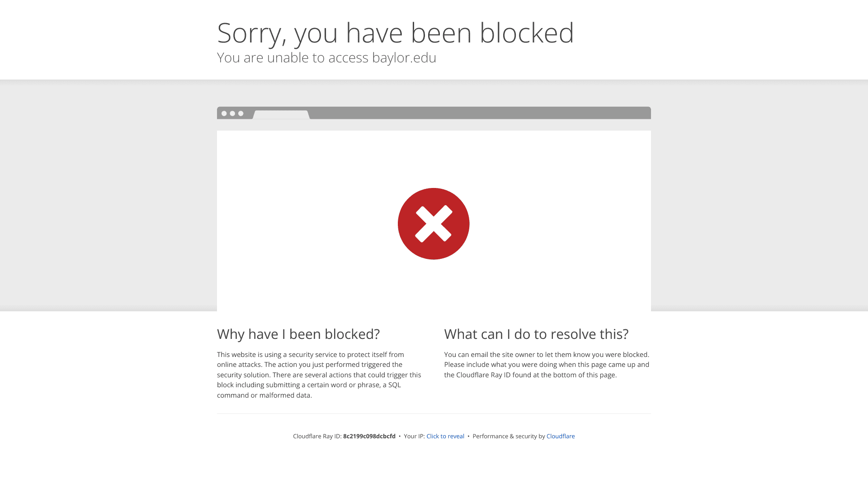Click "You are unable to access baylor.edu" text
The height and width of the screenshot is (488, 868).
(x=326, y=57)
